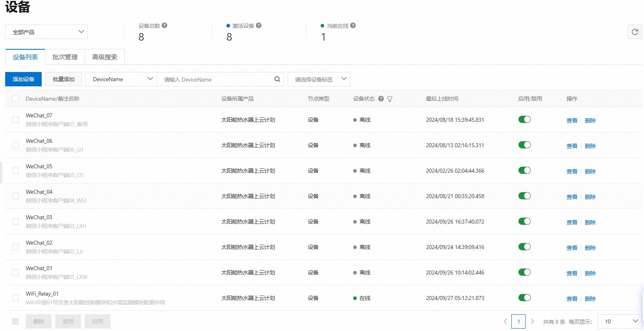The height and width of the screenshot is (331, 644).
Task: Click the bottom 删除 bulk button
Action: point(39,321)
